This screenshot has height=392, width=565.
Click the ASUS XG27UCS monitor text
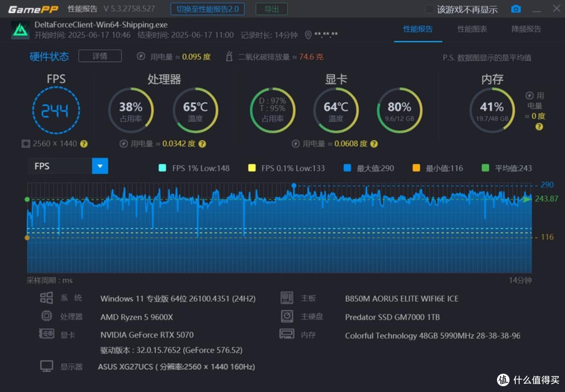177,367
